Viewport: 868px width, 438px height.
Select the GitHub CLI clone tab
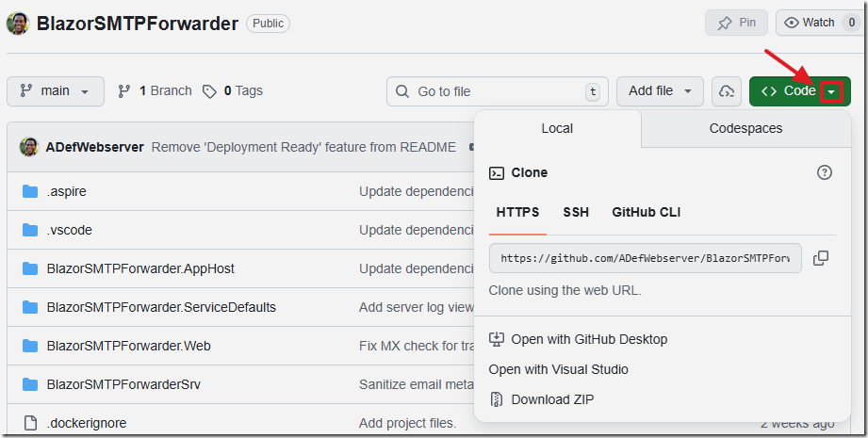[x=646, y=212]
